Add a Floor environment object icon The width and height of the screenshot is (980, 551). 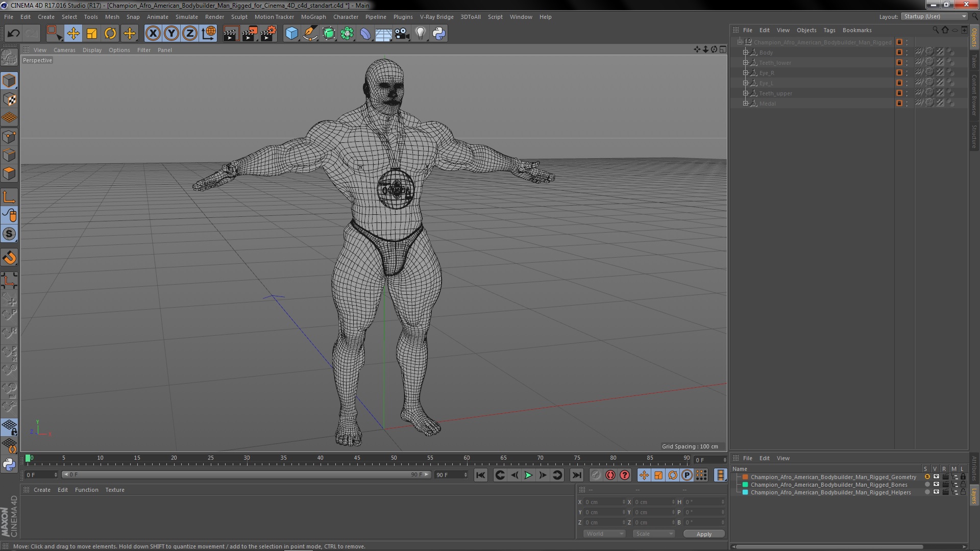point(383,34)
